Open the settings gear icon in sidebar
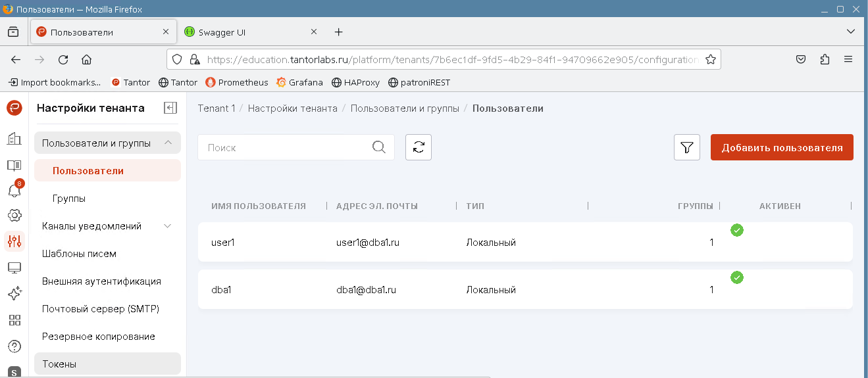This screenshot has height=378, width=868. pyautogui.click(x=14, y=216)
